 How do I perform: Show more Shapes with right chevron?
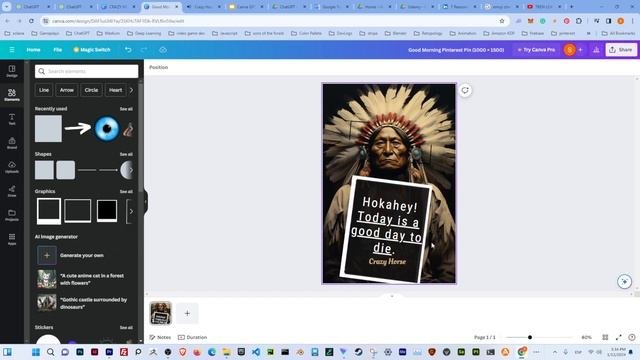pyautogui.click(x=131, y=170)
